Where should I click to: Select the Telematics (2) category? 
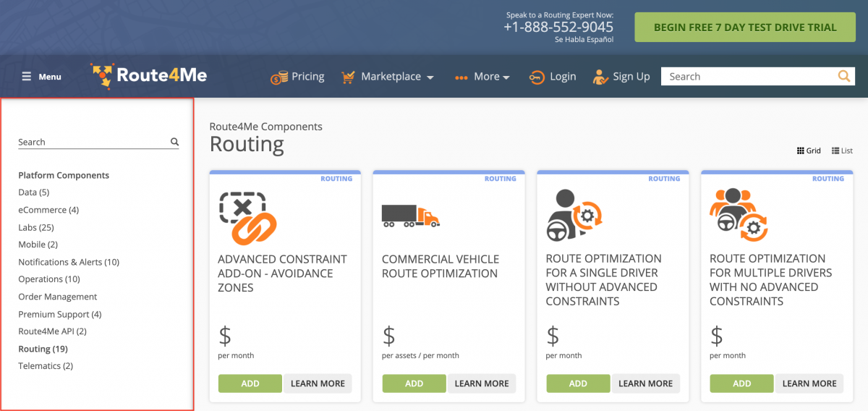click(x=46, y=366)
